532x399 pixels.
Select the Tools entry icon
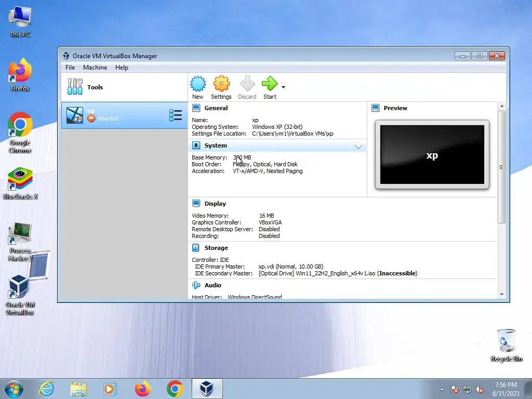coord(75,87)
